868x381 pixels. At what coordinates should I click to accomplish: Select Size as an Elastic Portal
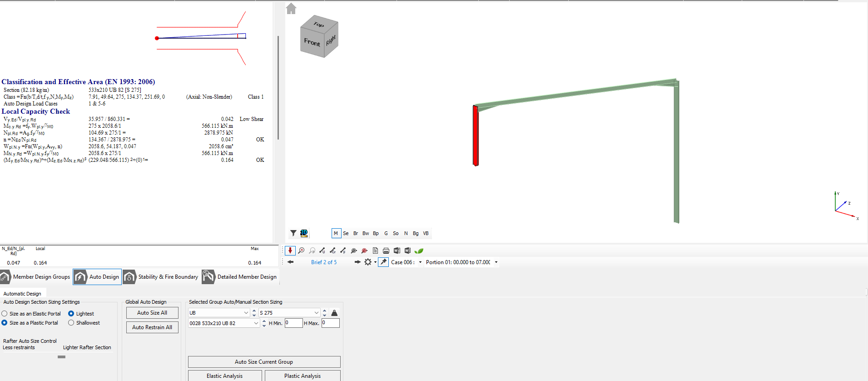[x=5, y=314]
